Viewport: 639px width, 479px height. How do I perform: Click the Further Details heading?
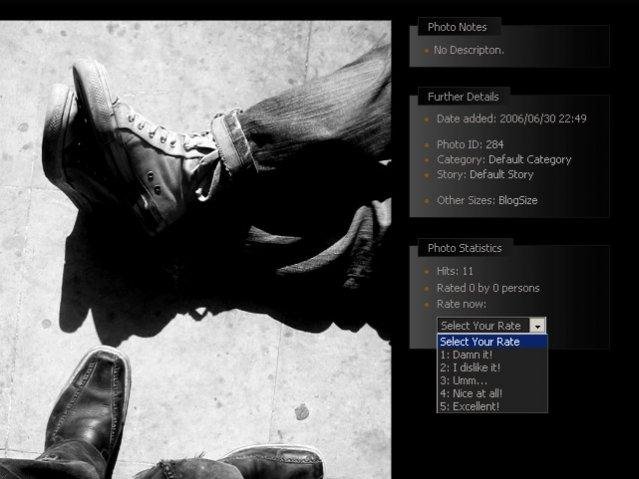(463, 97)
